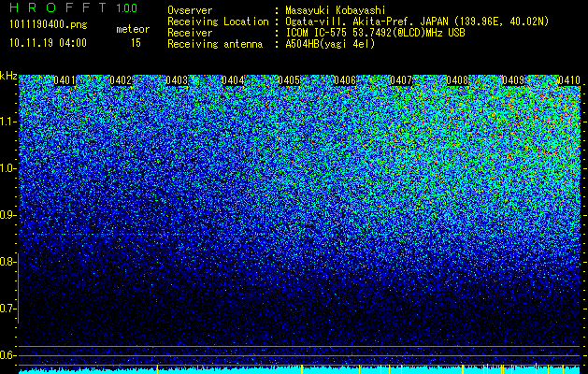This screenshot has width=588, height=374.
Task: Click the 0406 time marker
Action: click(x=345, y=80)
